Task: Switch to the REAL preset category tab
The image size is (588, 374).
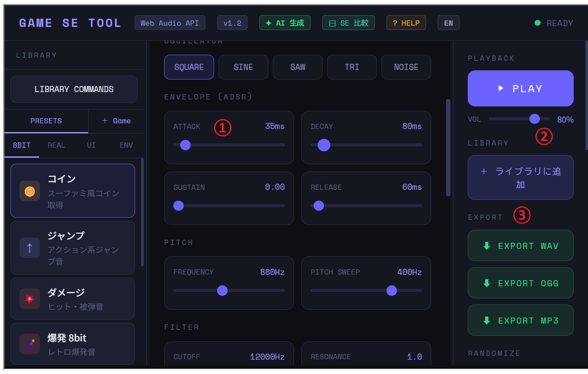Action: [x=56, y=146]
